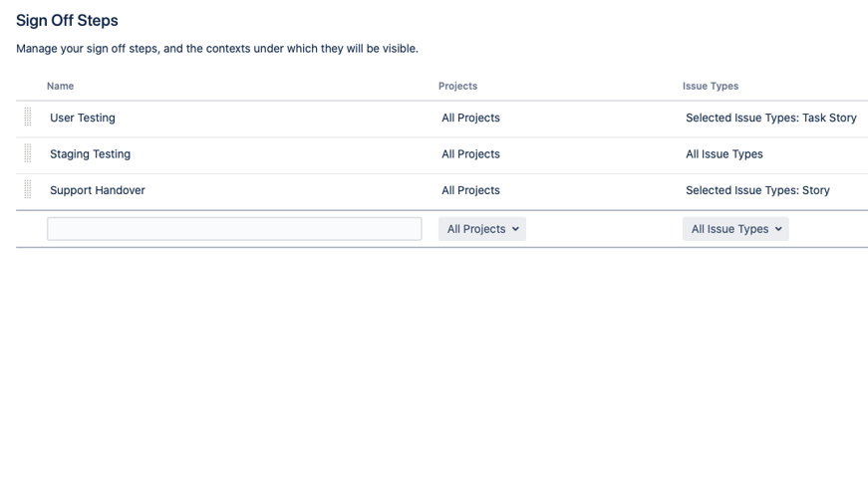Image resolution: width=868 pixels, height=494 pixels.
Task: Select the Staging Testing step name
Action: [90, 154]
